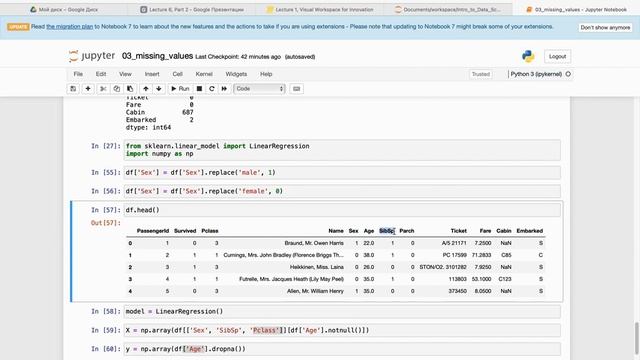The width and height of the screenshot is (640, 360).
Task: Open the Insert menu
Action: coord(152,74)
